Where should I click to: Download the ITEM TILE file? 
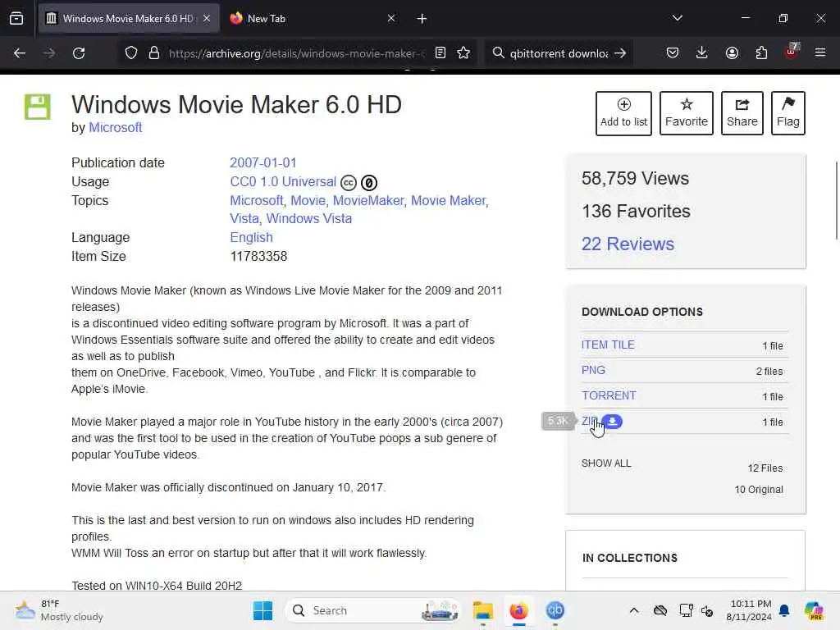pos(608,345)
